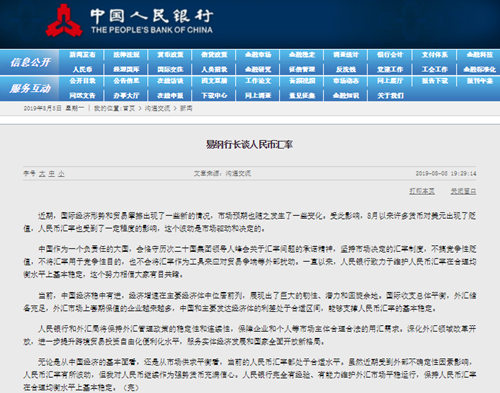The width and height of the screenshot is (500, 393).
Task: Click the 服务互动 section header
Action: click(30, 88)
